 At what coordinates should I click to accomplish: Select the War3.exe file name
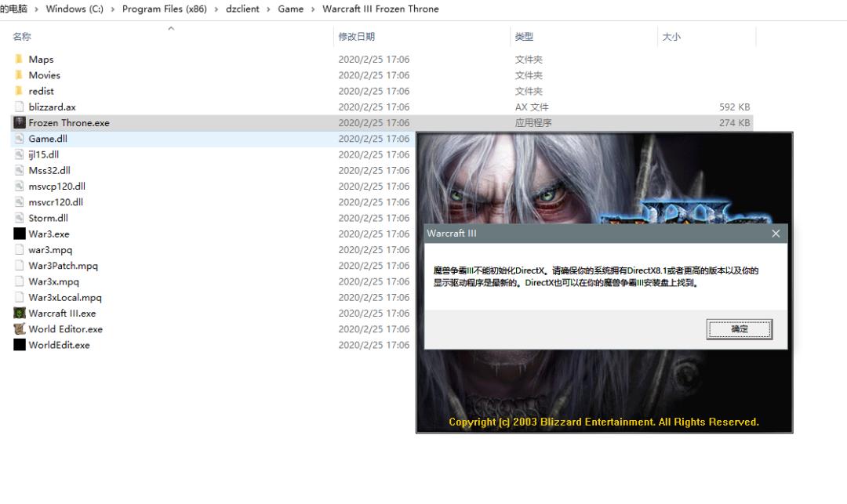pos(49,234)
